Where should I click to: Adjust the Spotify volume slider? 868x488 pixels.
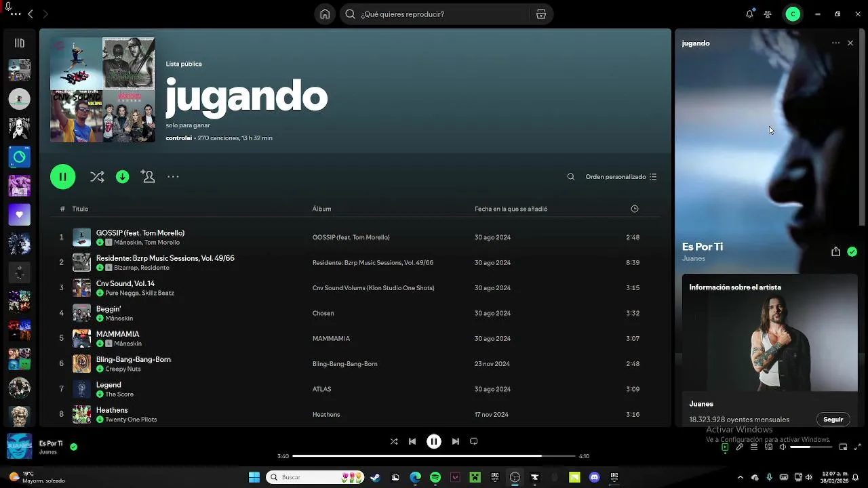click(810, 447)
